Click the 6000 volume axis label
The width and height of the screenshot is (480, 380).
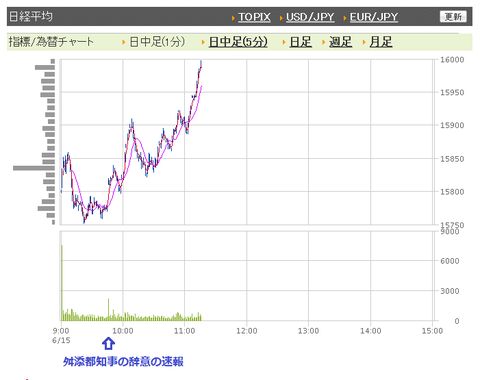[x=450, y=261]
